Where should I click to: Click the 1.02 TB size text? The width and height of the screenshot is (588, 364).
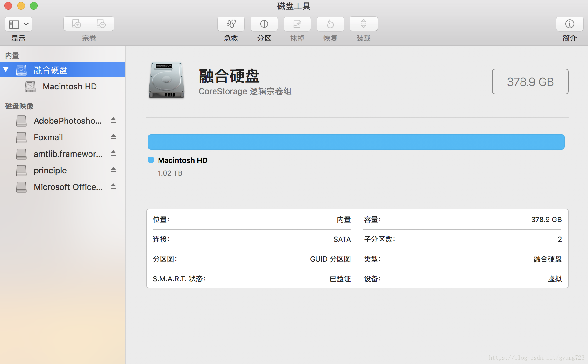[x=170, y=173]
